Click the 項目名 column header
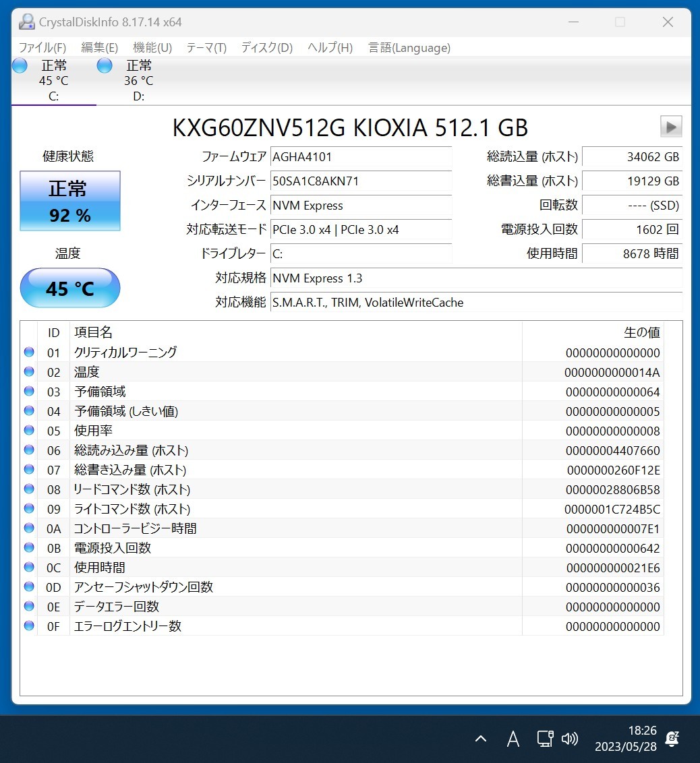Screen dimensions: 700x763 coord(94,332)
